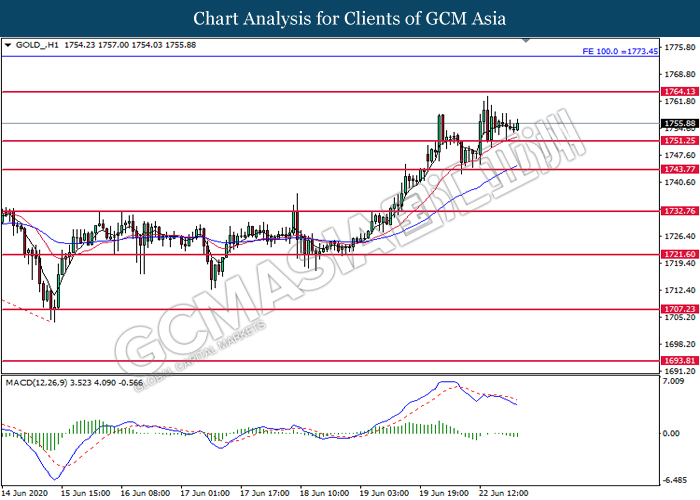This screenshot has height=500, width=700.
Task: Click the 1726.40 price scale value
Action: tap(680, 236)
